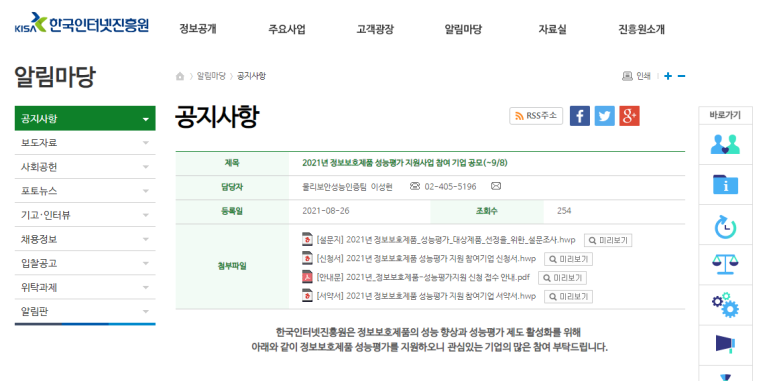Click the 바로가기 panel header
The image size is (773, 381).
pos(726,115)
